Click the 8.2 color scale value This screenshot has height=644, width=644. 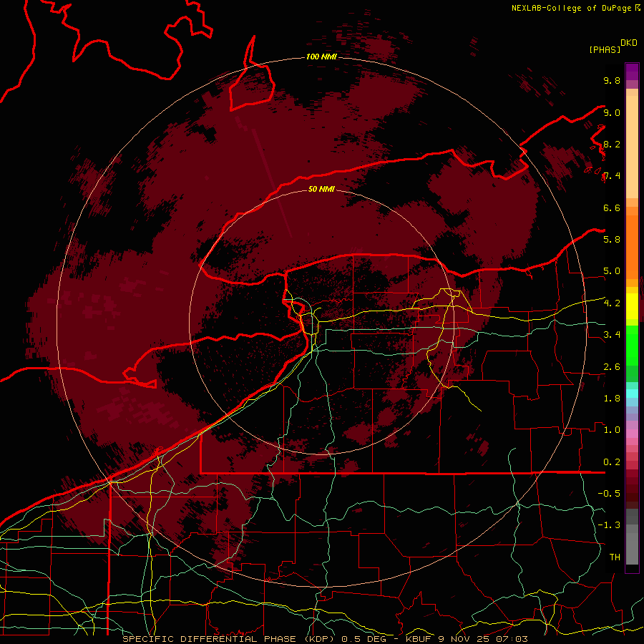(612, 144)
